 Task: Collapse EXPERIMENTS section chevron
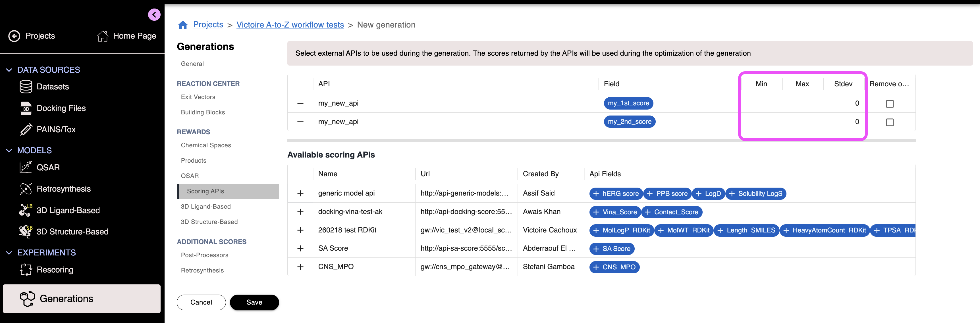click(x=9, y=253)
